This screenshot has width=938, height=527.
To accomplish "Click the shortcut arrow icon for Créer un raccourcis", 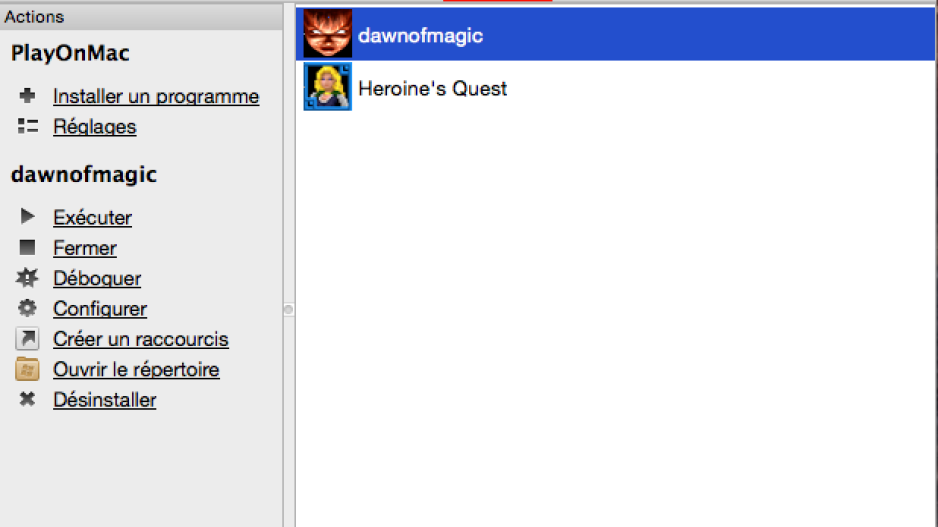I will click(27, 339).
